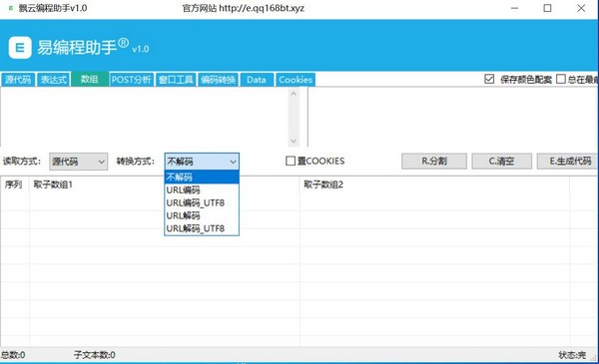Click the scroll up arrow in text box
Viewport: 599px width, 364px height.
tap(294, 94)
